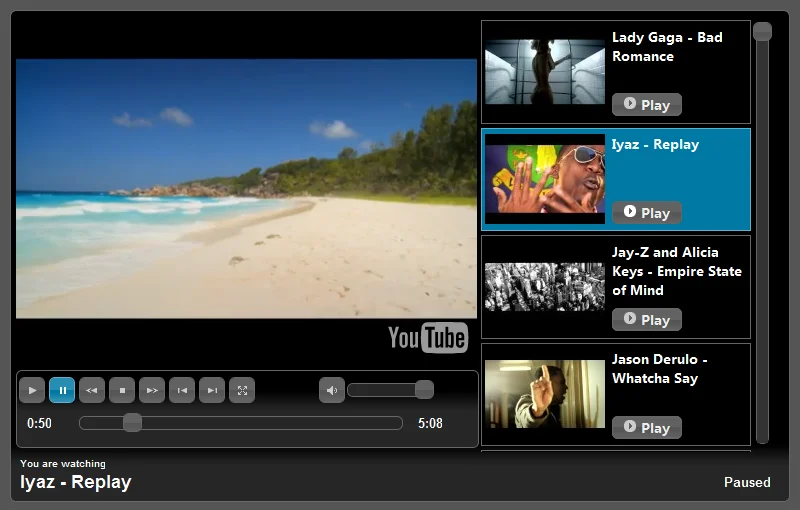Mute audio with the speaker icon

point(332,390)
